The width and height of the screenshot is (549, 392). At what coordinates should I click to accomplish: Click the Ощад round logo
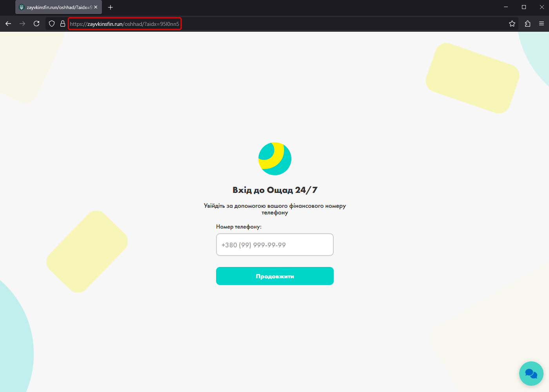[x=275, y=159]
